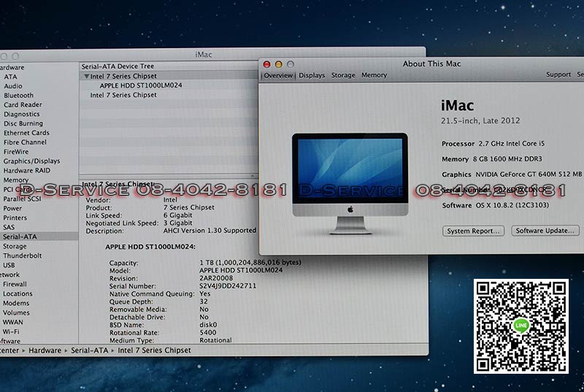Click the 2.7 GHz Intel Core i5 processor text
584x392 pixels.
point(512,143)
